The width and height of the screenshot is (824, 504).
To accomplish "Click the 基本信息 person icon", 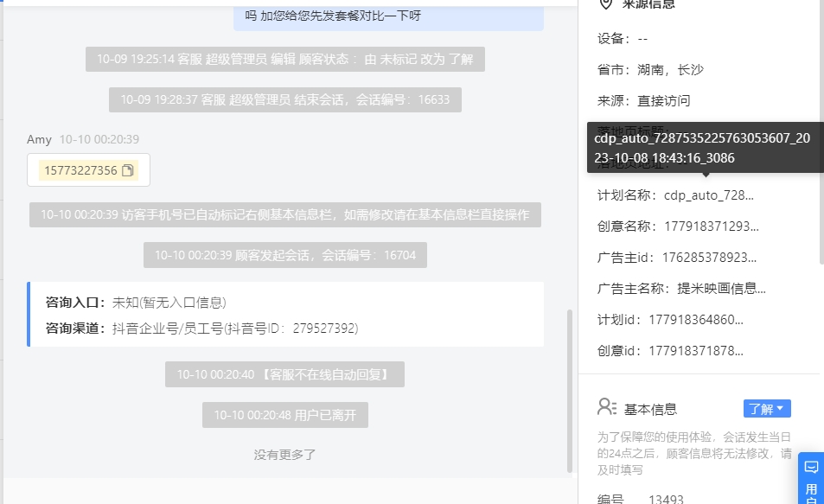I will click(x=607, y=407).
